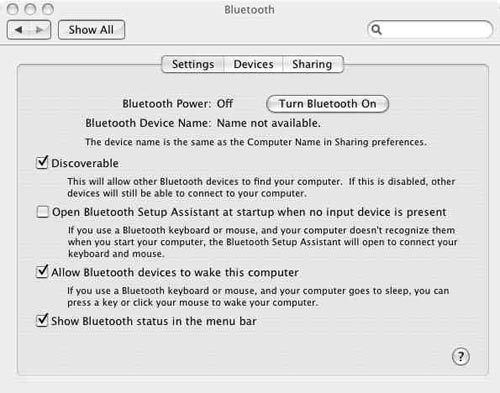Select the Sharing tab
This screenshot has width=500, height=393.
(312, 64)
